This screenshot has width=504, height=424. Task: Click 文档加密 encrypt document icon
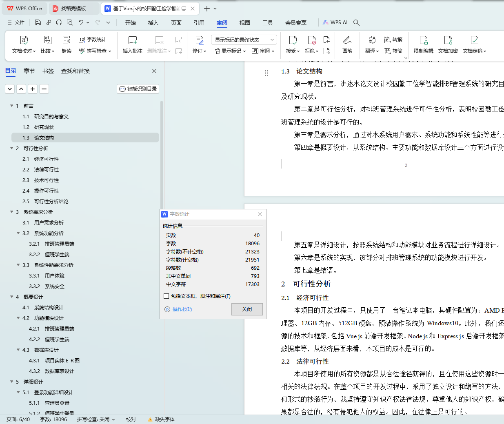[x=448, y=40]
